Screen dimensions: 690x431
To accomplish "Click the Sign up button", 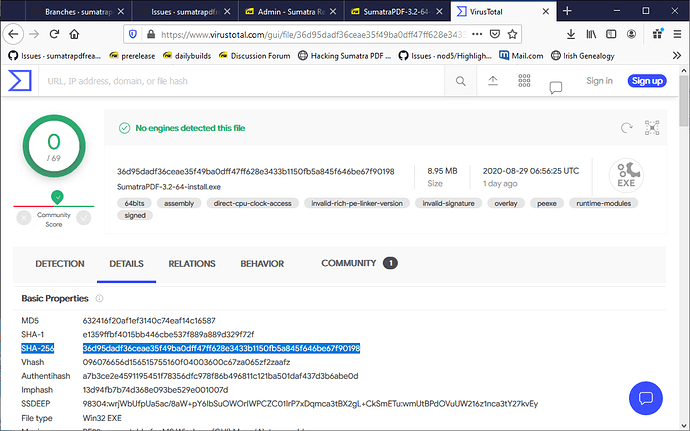I will tap(647, 81).
